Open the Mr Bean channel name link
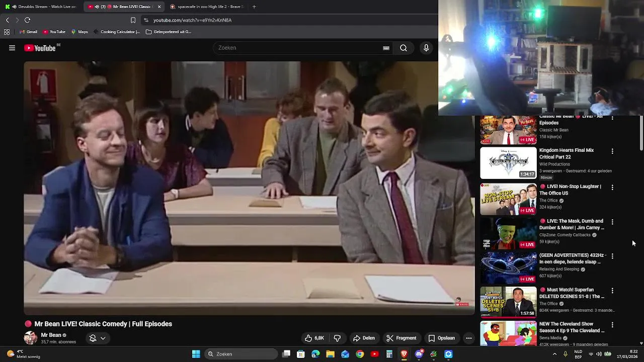This screenshot has width=644, height=362. (51, 335)
